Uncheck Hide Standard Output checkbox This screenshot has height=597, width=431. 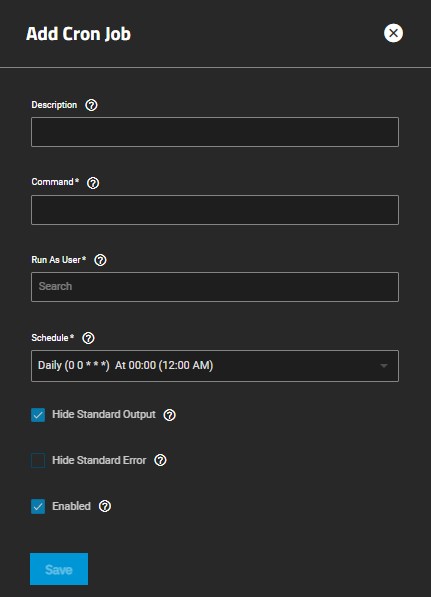click(x=38, y=415)
